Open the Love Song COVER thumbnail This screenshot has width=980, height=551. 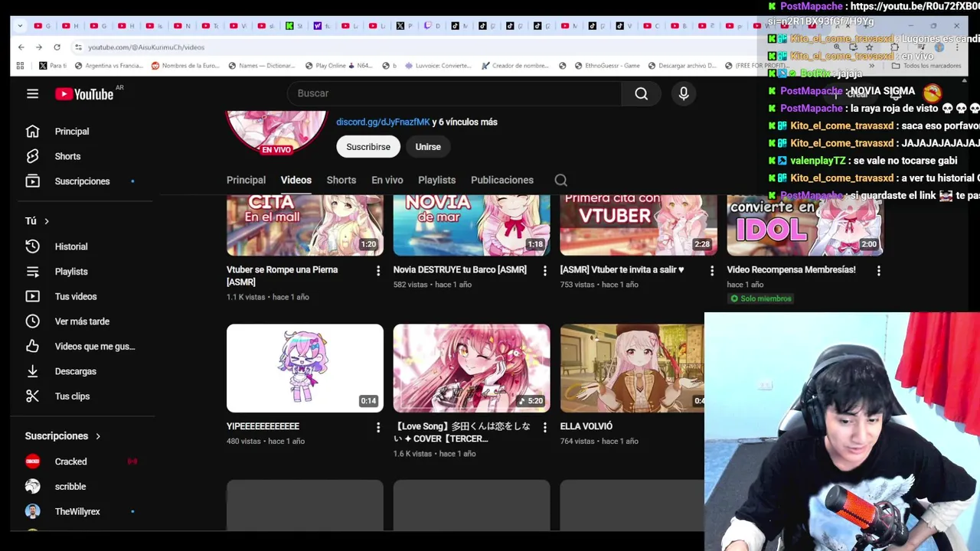(x=472, y=368)
